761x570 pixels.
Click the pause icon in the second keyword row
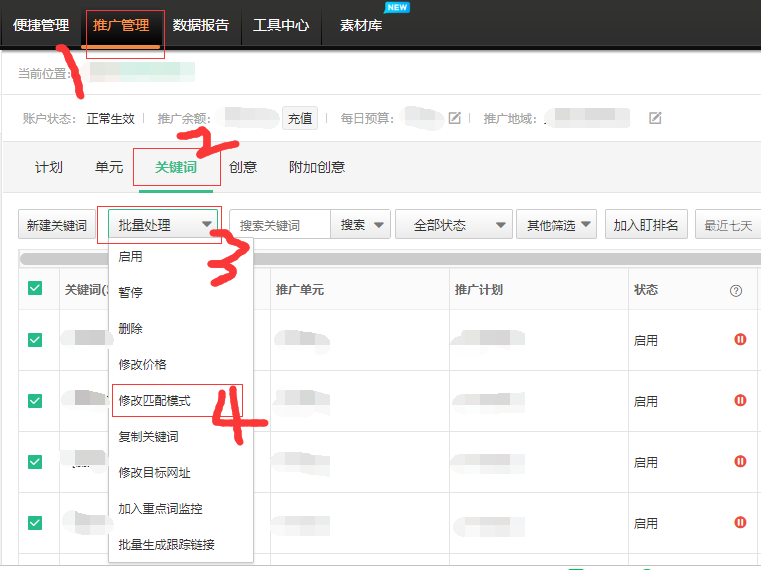click(x=740, y=401)
